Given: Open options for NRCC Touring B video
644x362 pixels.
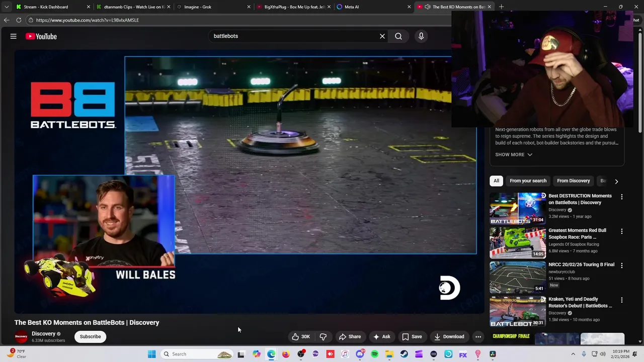Looking at the screenshot, I should pos(621,265).
